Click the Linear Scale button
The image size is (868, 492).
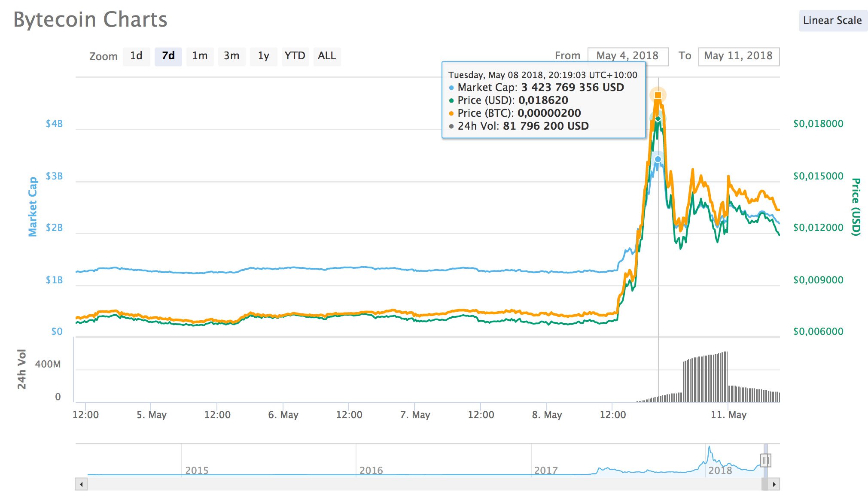click(x=832, y=21)
